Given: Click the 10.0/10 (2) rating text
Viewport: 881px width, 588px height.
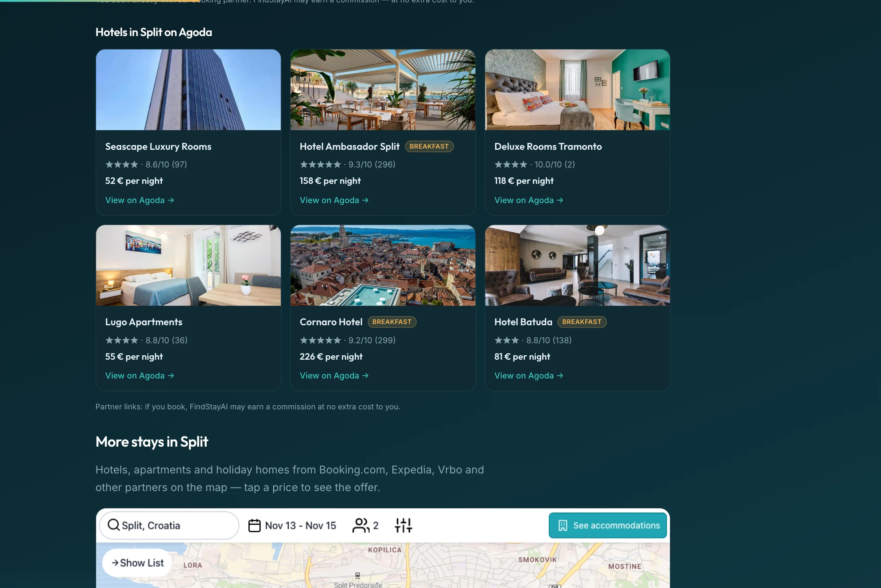Looking at the screenshot, I should tap(555, 164).
